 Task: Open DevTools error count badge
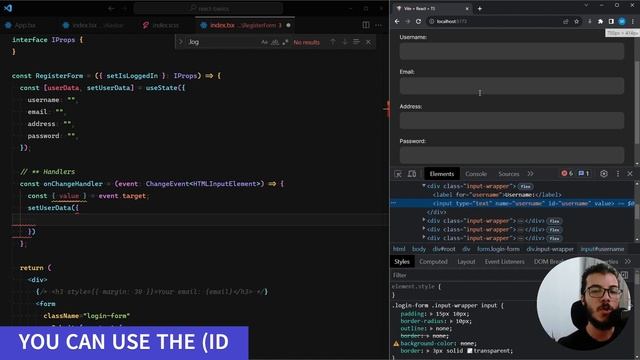[x=567, y=173]
